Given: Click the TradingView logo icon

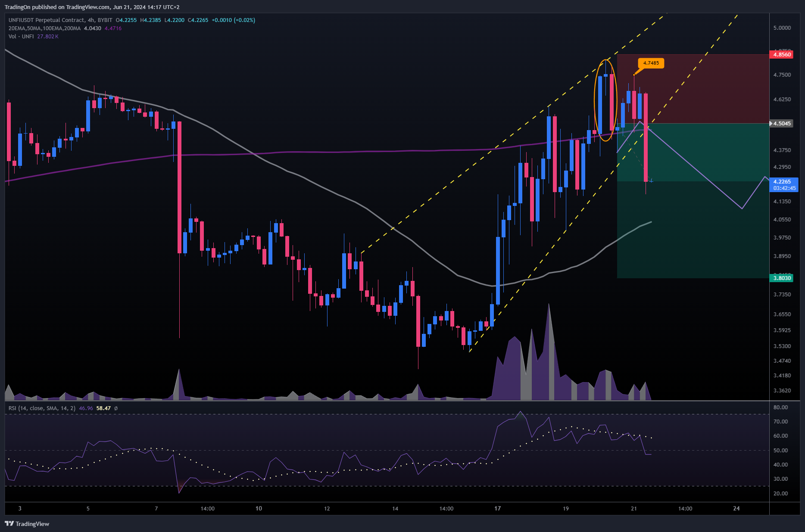Looking at the screenshot, I should pos(9,523).
